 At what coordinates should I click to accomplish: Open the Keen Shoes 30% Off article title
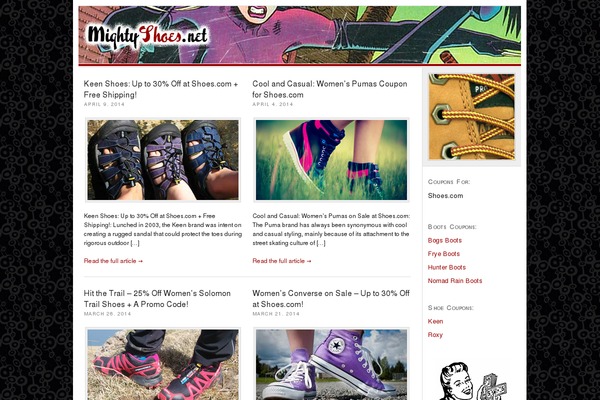(161, 89)
